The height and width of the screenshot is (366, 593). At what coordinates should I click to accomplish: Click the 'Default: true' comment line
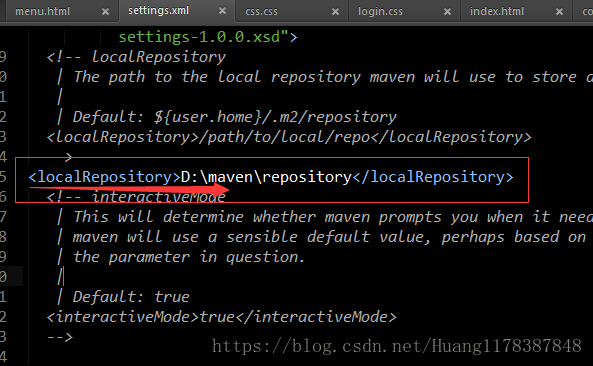pyautogui.click(x=123, y=297)
